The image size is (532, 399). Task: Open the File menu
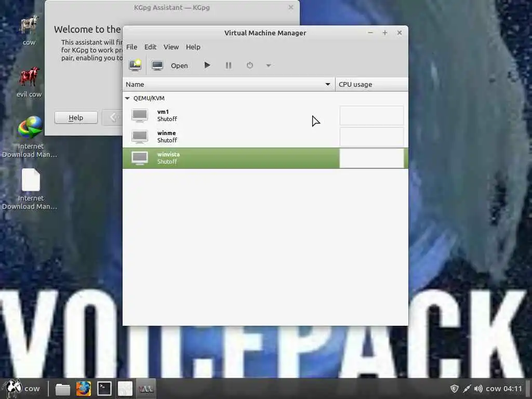131,47
